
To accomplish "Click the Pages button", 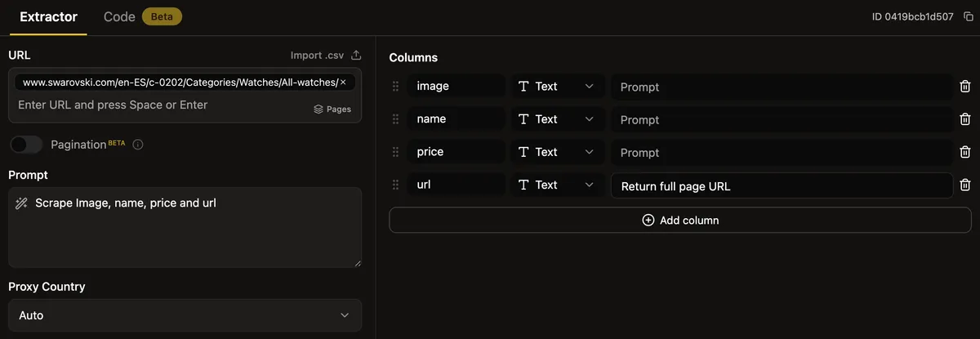I will tap(332, 109).
